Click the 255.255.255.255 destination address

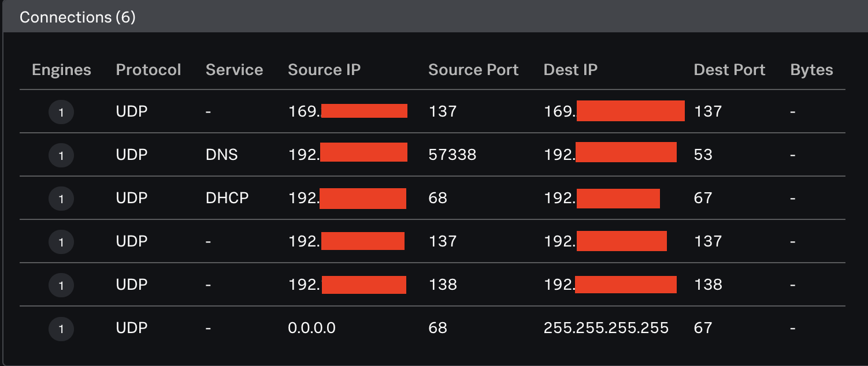coord(606,327)
